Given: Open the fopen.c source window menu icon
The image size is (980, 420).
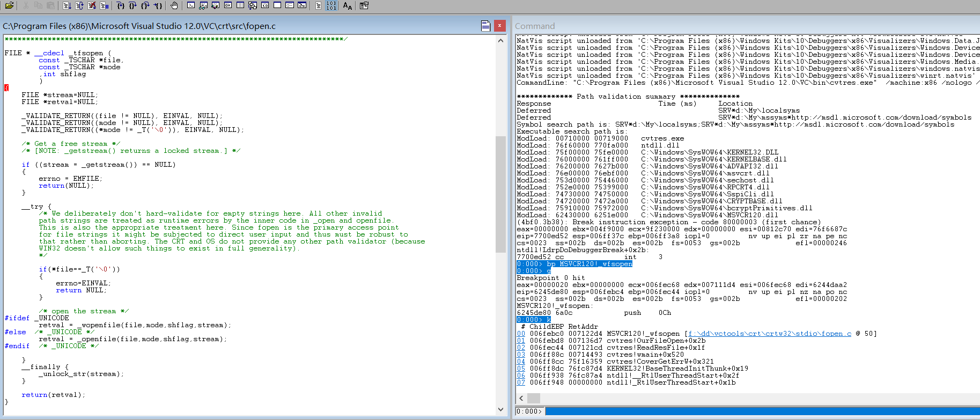Looking at the screenshot, I should point(485,26).
